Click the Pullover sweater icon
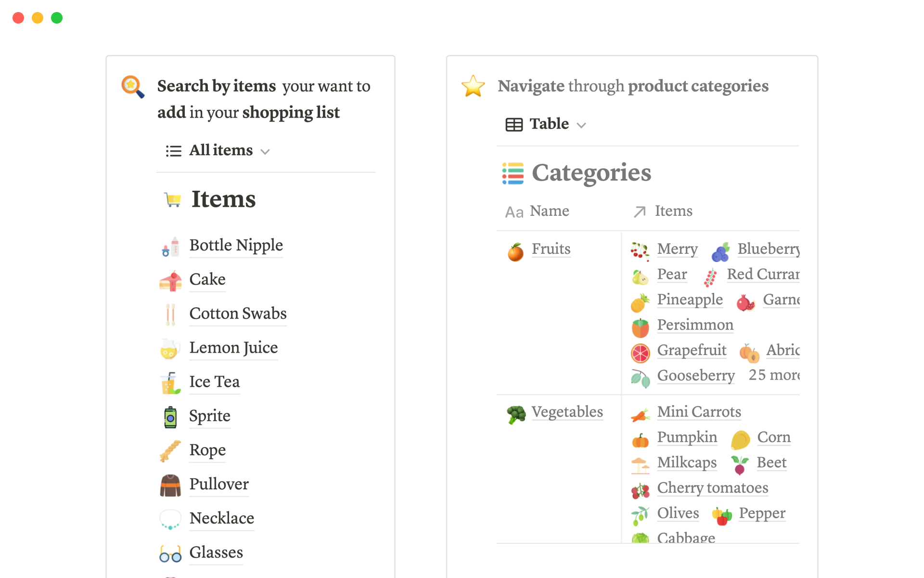Image resolution: width=924 pixels, height=578 pixels. click(x=170, y=485)
